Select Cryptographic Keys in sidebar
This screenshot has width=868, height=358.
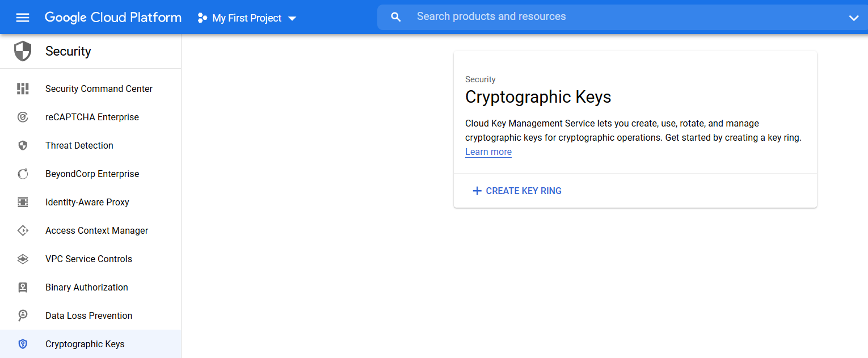91,344
